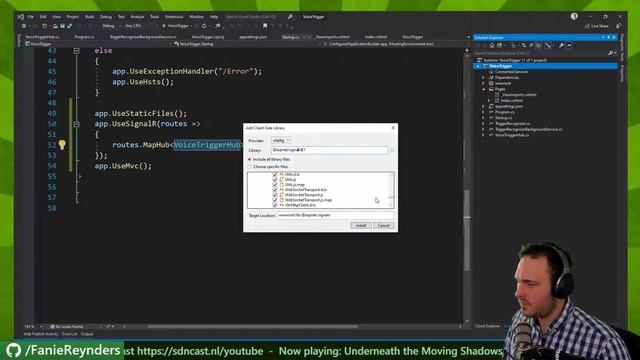
Task: Click the Open File toolbar icon
Action: tap(55, 26)
